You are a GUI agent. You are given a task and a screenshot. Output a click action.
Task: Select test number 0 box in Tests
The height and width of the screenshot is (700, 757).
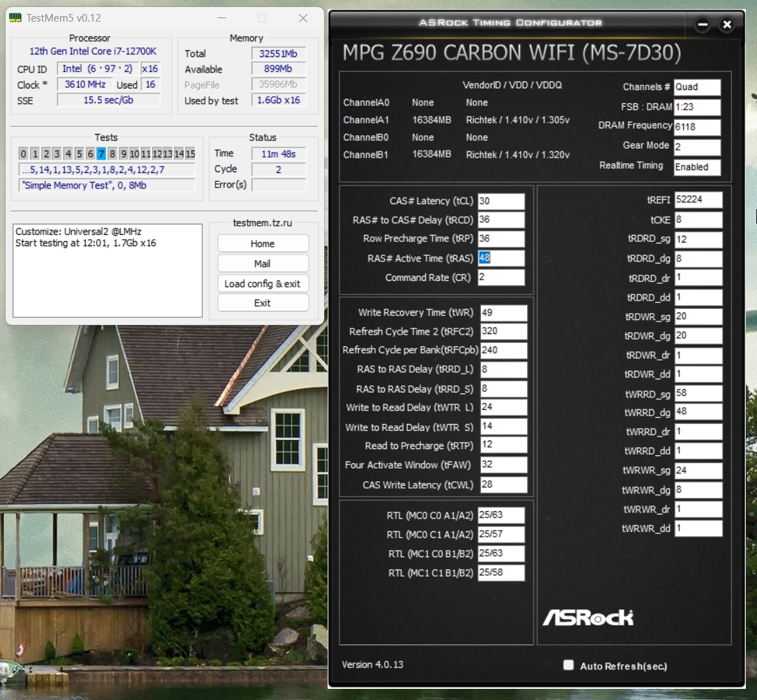tap(23, 154)
